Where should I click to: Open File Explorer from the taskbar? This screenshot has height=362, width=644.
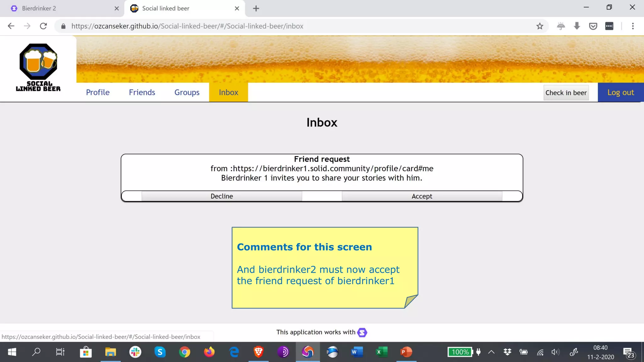[x=110, y=352]
